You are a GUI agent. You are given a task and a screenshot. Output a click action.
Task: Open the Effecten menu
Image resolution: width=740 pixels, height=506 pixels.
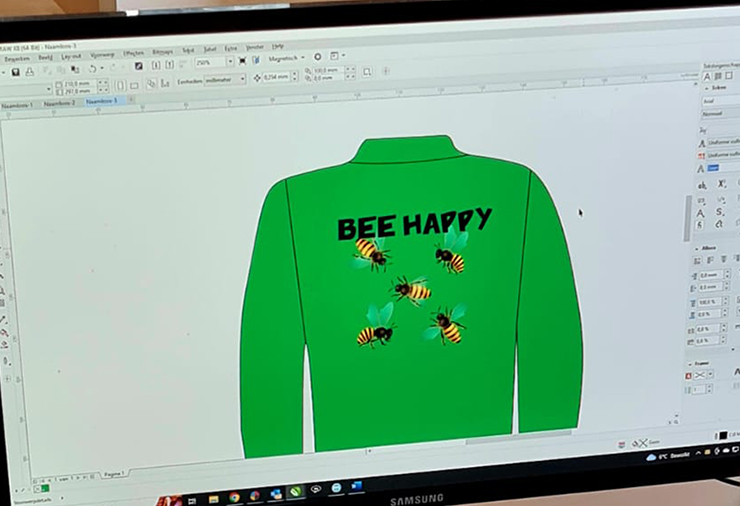pos(133,52)
